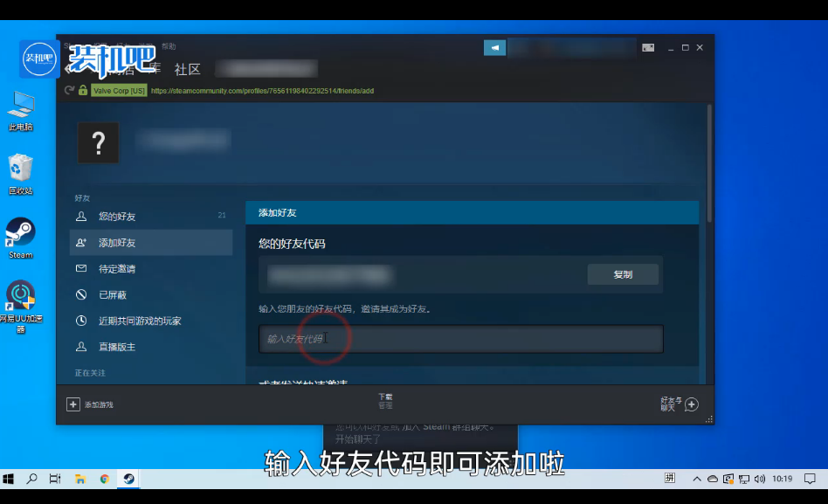Toggle Big Picture mode icon

648,47
